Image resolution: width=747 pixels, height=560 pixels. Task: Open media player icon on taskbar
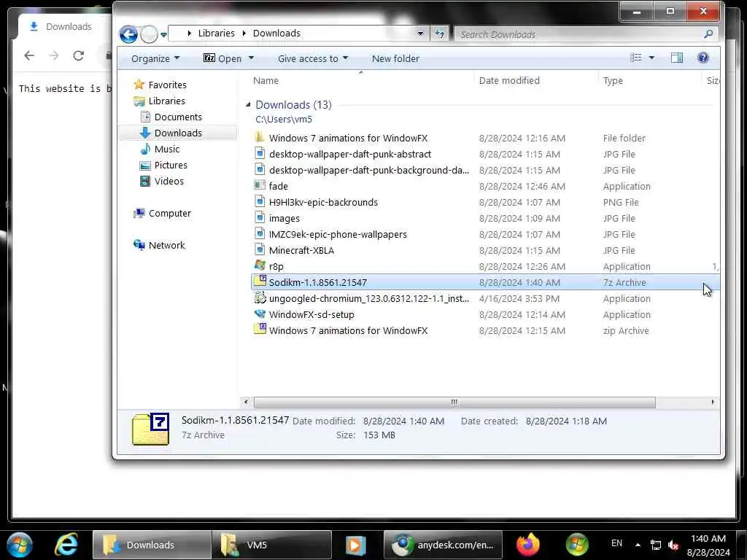[355, 545]
